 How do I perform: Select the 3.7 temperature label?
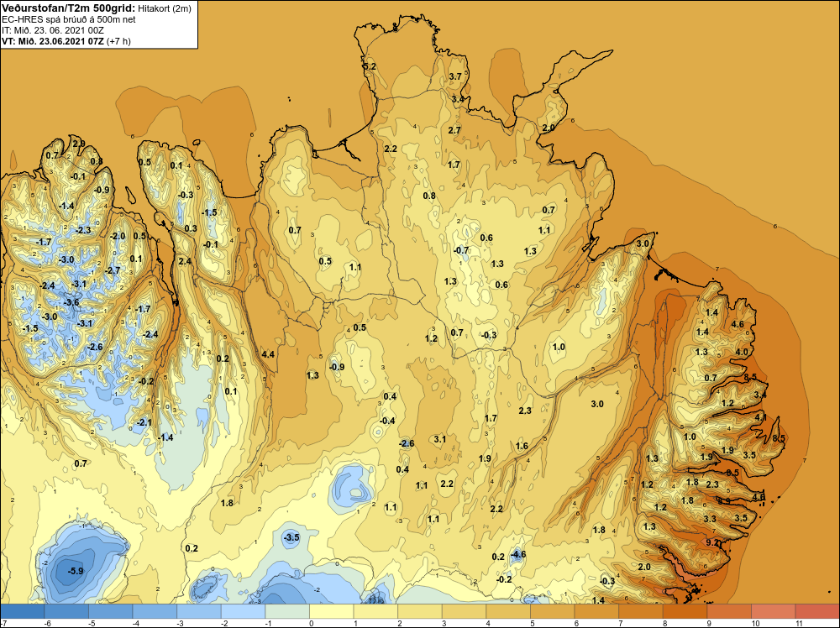454,76
